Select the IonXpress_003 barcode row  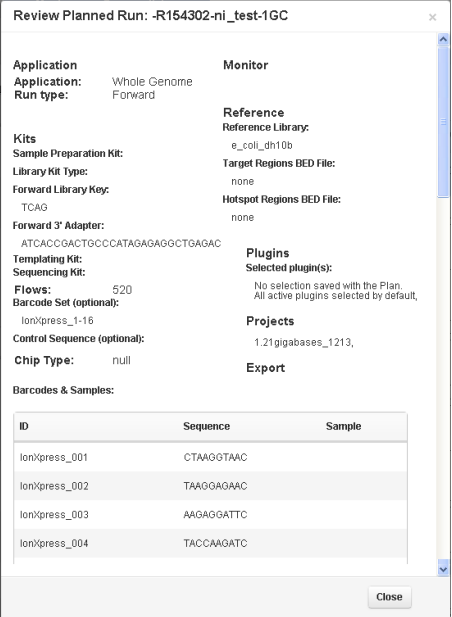(210, 515)
